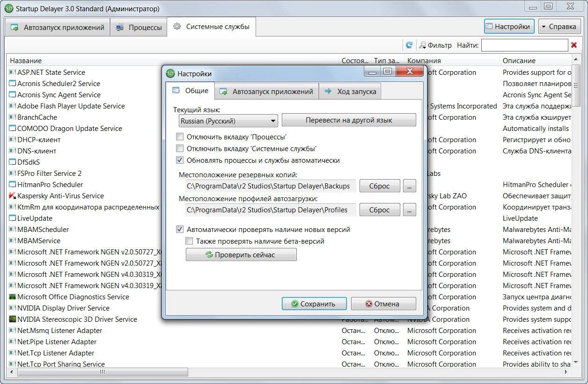Uncheck 'Обновлять процессы и службы автоматически'
This screenshot has height=384, width=588.
[x=180, y=160]
